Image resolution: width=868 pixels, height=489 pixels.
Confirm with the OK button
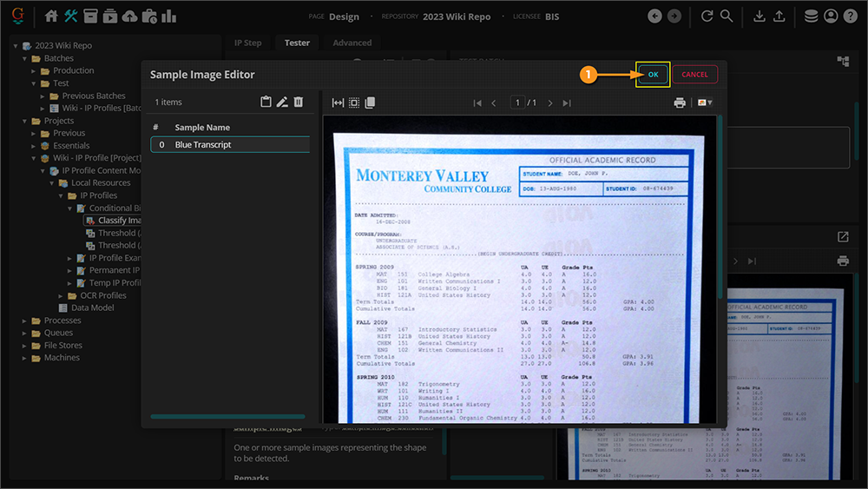pyautogui.click(x=654, y=74)
